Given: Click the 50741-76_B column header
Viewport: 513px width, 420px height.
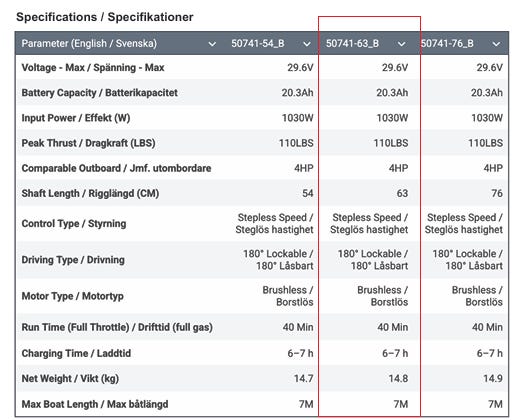Looking at the screenshot, I should pyautogui.click(x=447, y=43).
